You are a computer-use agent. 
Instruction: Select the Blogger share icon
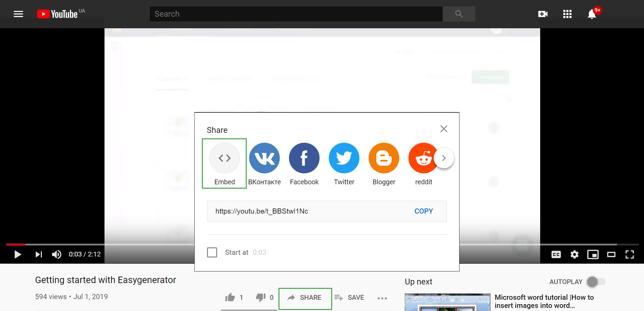pyautogui.click(x=384, y=158)
